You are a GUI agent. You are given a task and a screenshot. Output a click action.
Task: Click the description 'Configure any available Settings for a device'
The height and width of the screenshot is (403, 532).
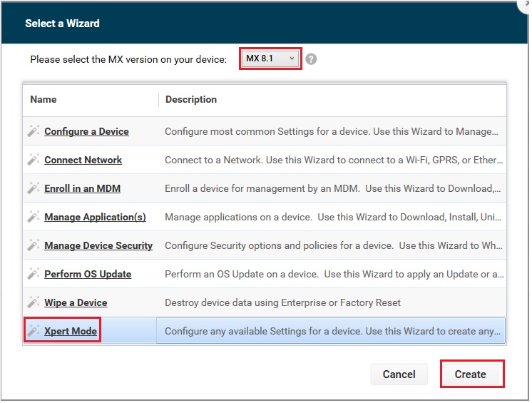click(x=332, y=331)
